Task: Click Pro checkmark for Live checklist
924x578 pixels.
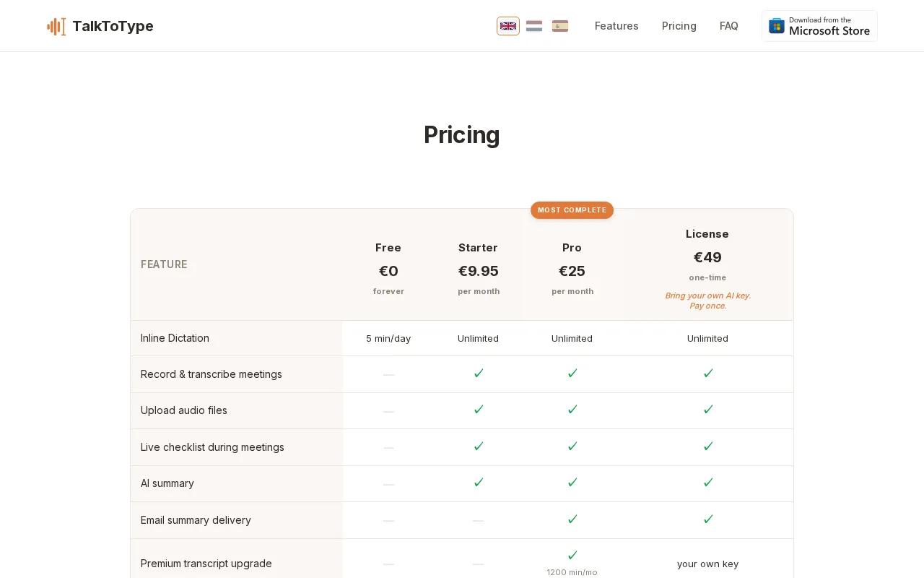Action: click(x=572, y=447)
